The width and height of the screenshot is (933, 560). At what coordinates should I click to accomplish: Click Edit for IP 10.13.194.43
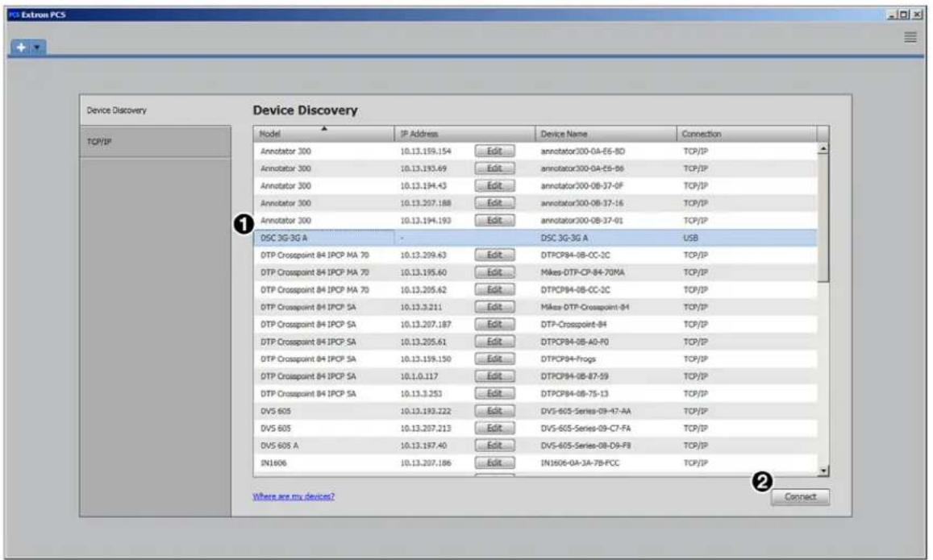pyautogui.click(x=494, y=185)
